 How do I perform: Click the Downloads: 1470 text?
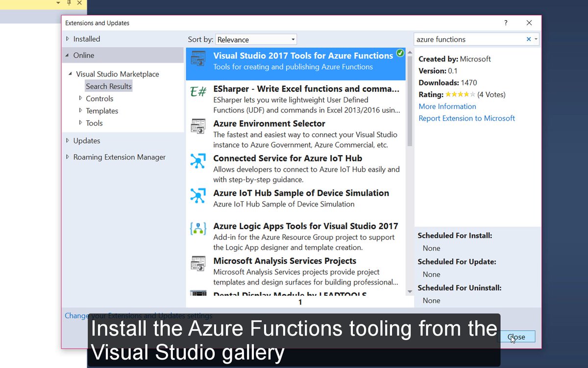point(448,82)
